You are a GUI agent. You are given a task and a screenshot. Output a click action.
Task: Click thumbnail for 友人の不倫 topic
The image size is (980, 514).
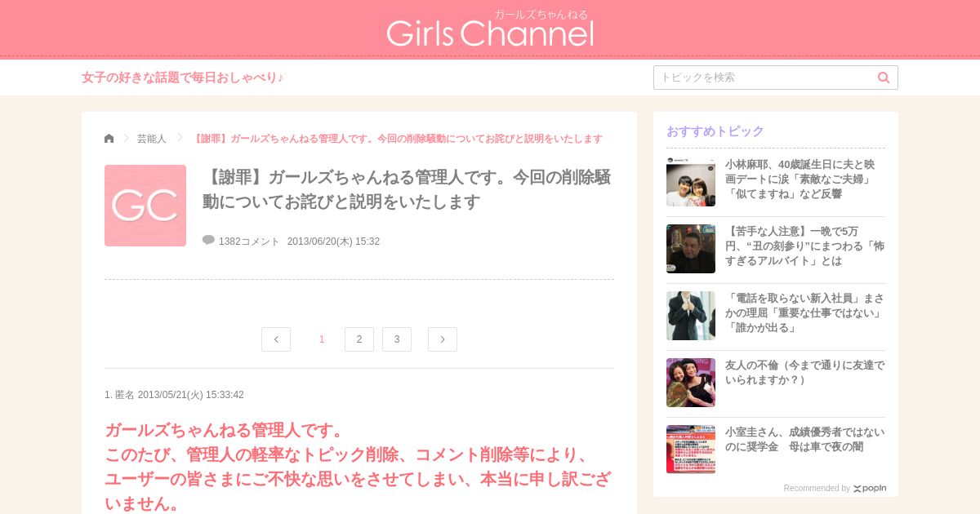point(691,383)
